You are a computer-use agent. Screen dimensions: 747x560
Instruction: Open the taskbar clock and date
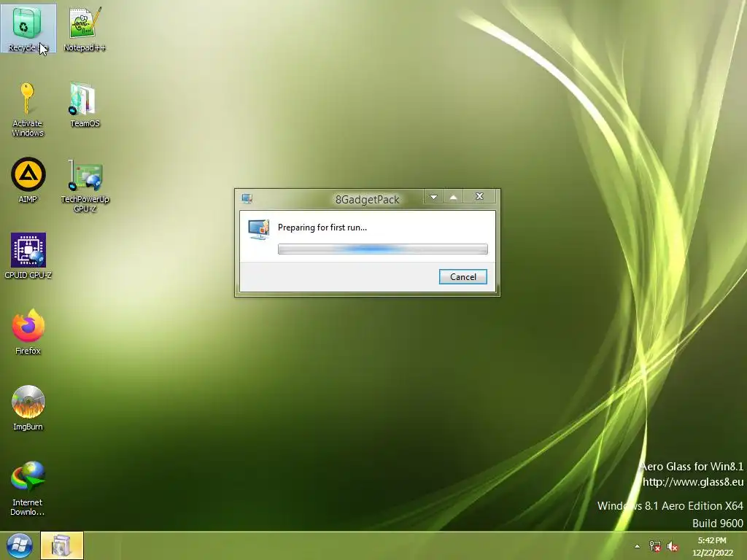(x=712, y=546)
